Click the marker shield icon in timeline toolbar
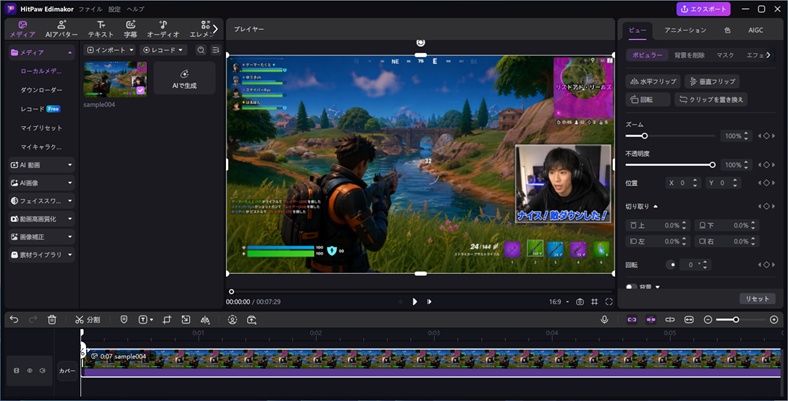 (x=124, y=320)
